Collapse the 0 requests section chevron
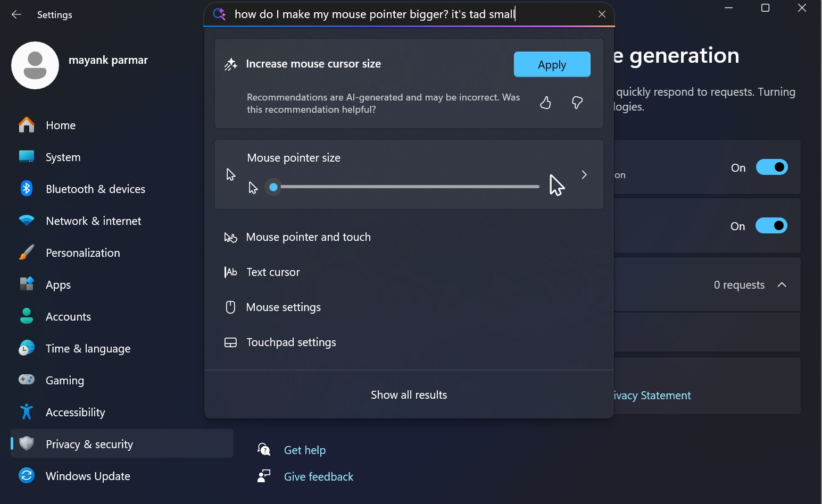 point(782,284)
